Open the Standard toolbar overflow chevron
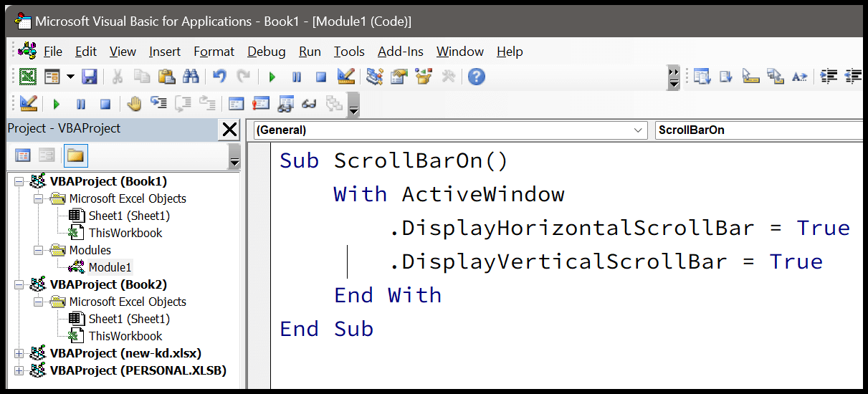The height and width of the screenshot is (394, 868). coord(674,77)
